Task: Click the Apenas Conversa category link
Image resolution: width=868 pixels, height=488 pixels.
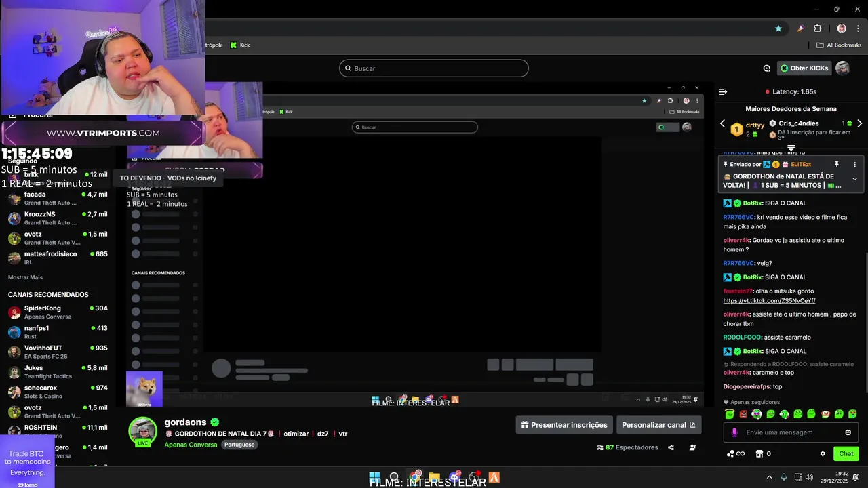Action: click(x=191, y=445)
